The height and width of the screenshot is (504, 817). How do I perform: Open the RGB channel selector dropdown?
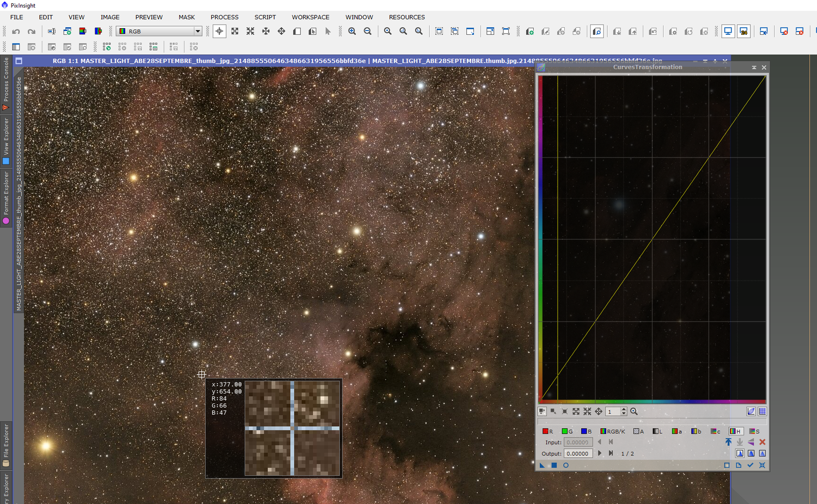[198, 32]
